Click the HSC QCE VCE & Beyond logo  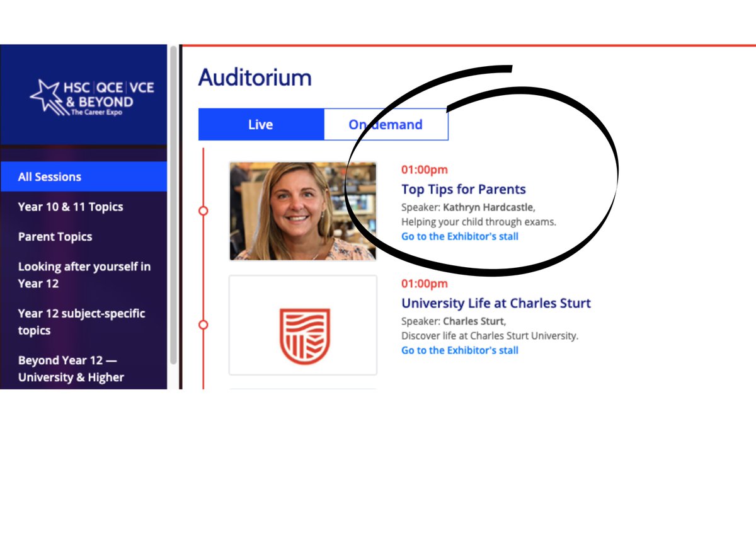pos(92,96)
